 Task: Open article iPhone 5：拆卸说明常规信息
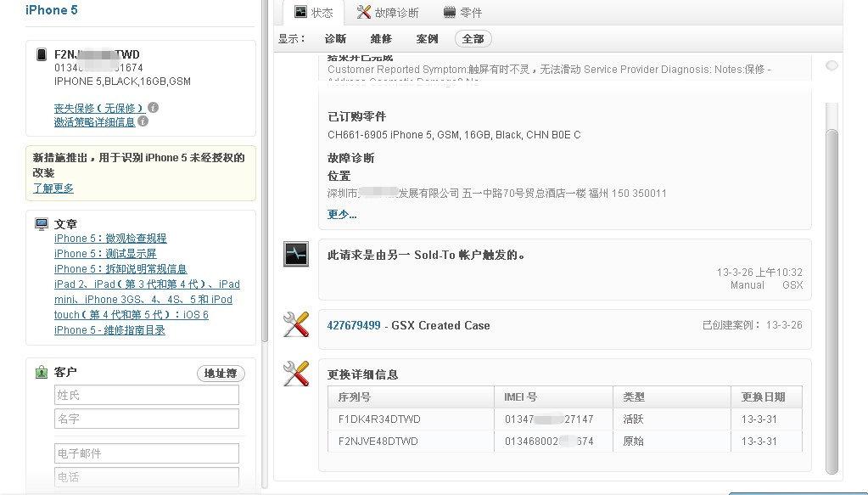pos(120,269)
